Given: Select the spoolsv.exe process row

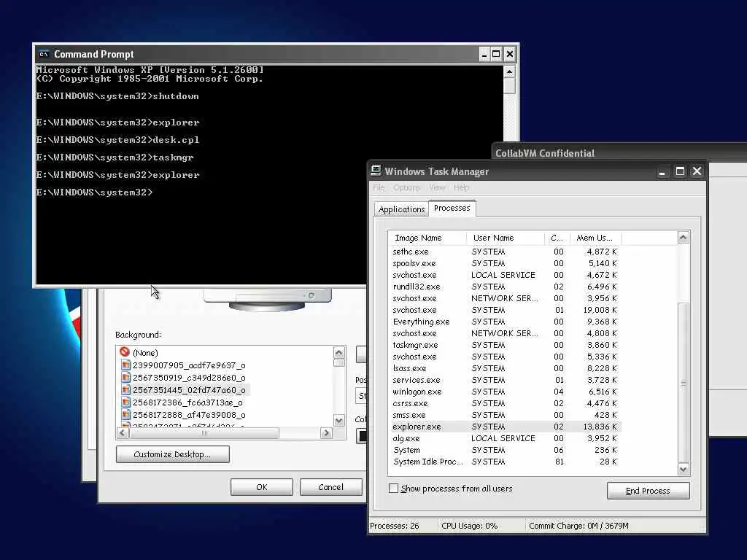Looking at the screenshot, I should coord(505,263).
